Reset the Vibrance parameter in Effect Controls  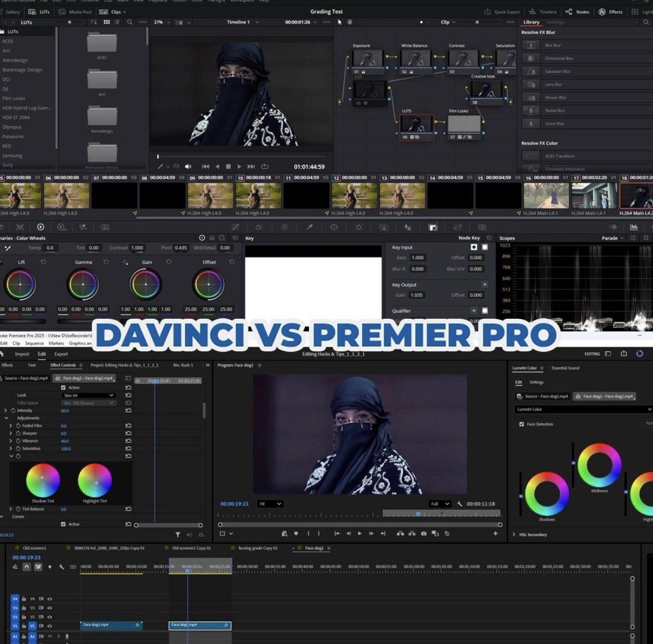point(128,441)
